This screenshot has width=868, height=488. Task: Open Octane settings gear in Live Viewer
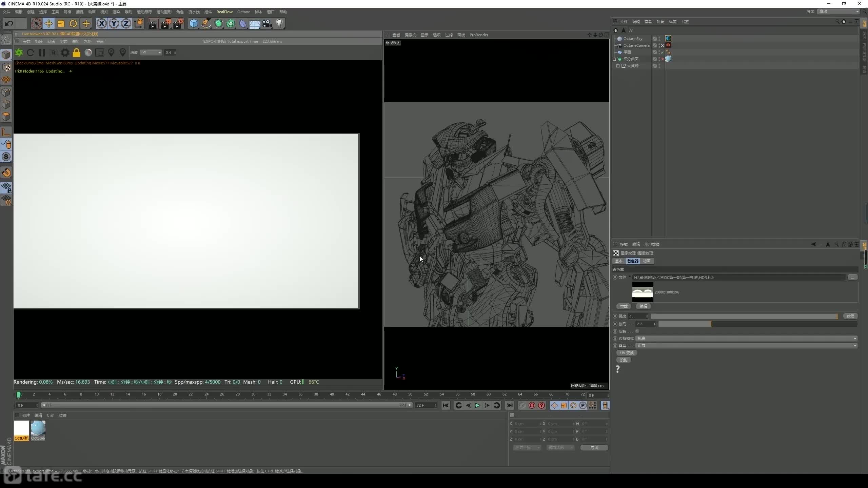[x=65, y=53]
